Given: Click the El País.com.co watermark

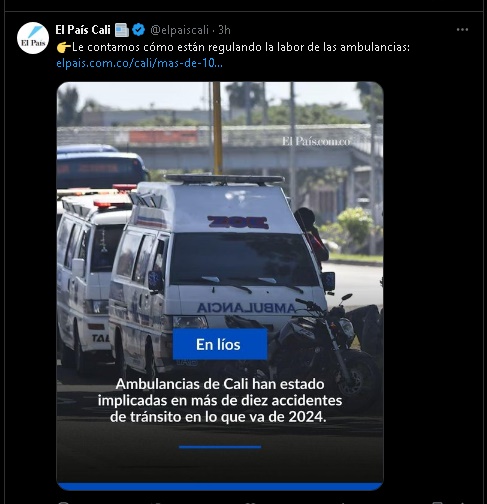Looking at the screenshot, I should (316, 141).
